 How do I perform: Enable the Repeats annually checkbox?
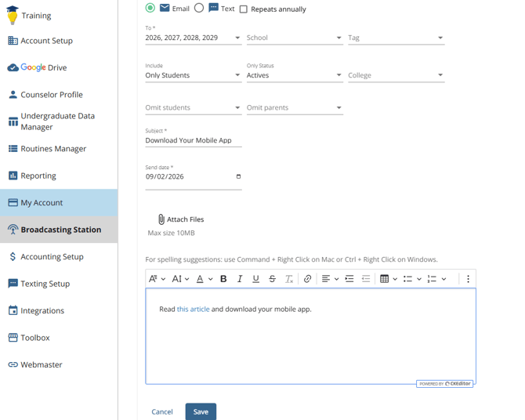tap(244, 9)
